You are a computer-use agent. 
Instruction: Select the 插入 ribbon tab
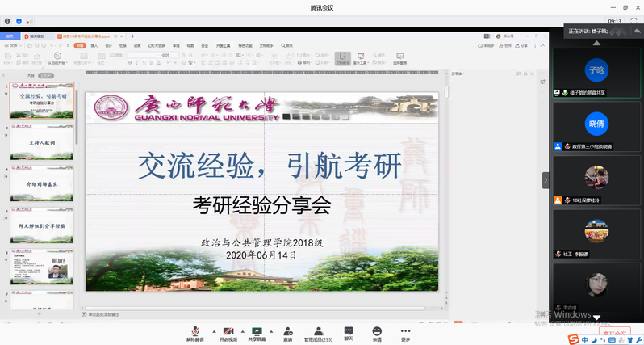[x=94, y=45]
